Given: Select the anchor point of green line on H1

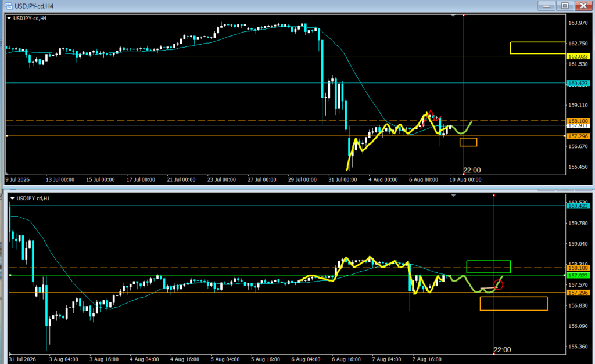Looking at the screenshot, I should [10, 275].
